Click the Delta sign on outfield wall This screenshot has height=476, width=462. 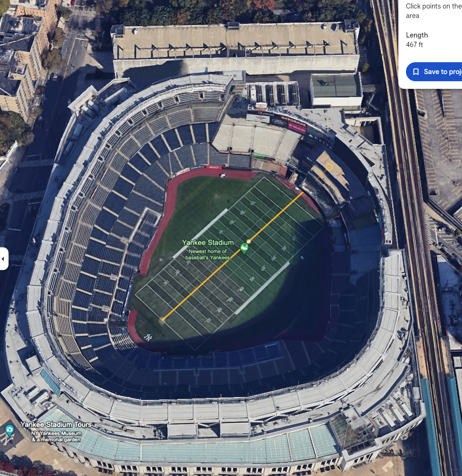coord(321,141)
